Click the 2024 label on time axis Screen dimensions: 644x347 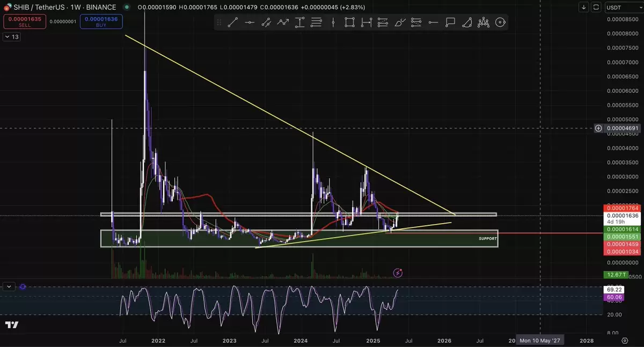coord(301,341)
